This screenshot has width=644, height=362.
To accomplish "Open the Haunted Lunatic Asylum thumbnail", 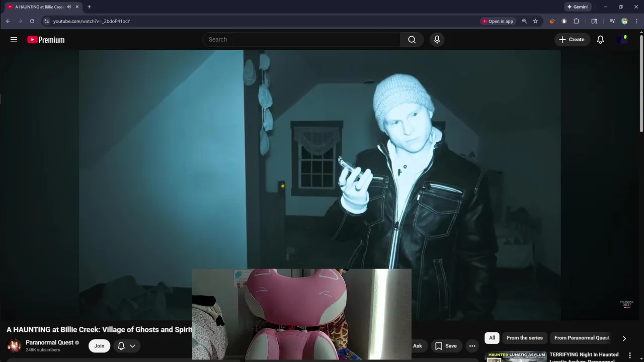I will tap(516, 356).
